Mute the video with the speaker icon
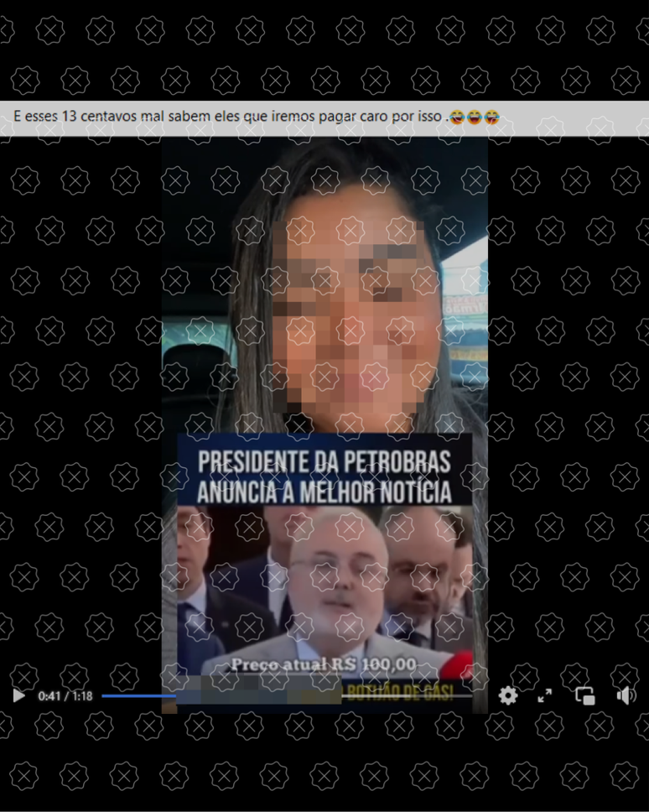This screenshot has width=649, height=812. pyautogui.click(x=626, y=695)
